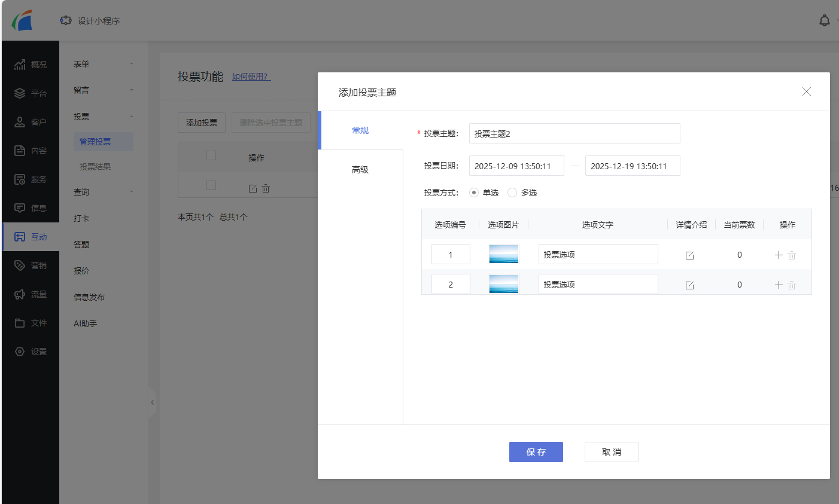Click option 1 image thumbnail
Screen dimensions: 839x504
[x=503, y=254]
